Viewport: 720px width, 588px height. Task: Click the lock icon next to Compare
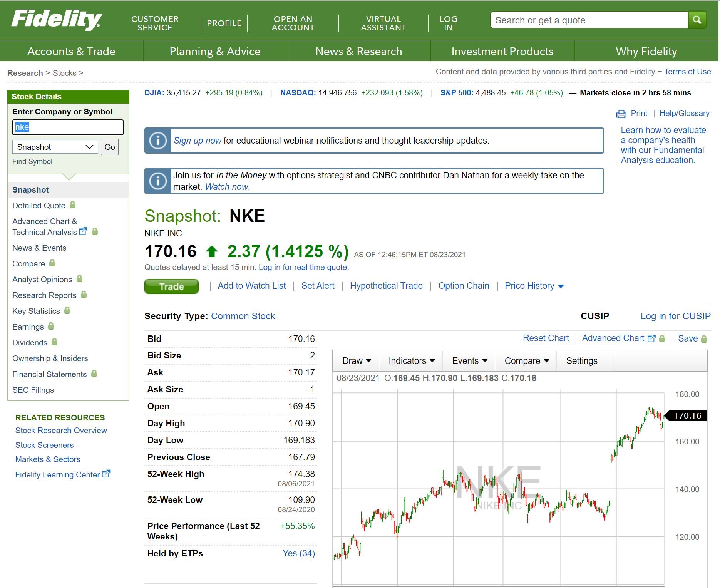[52, 263]
